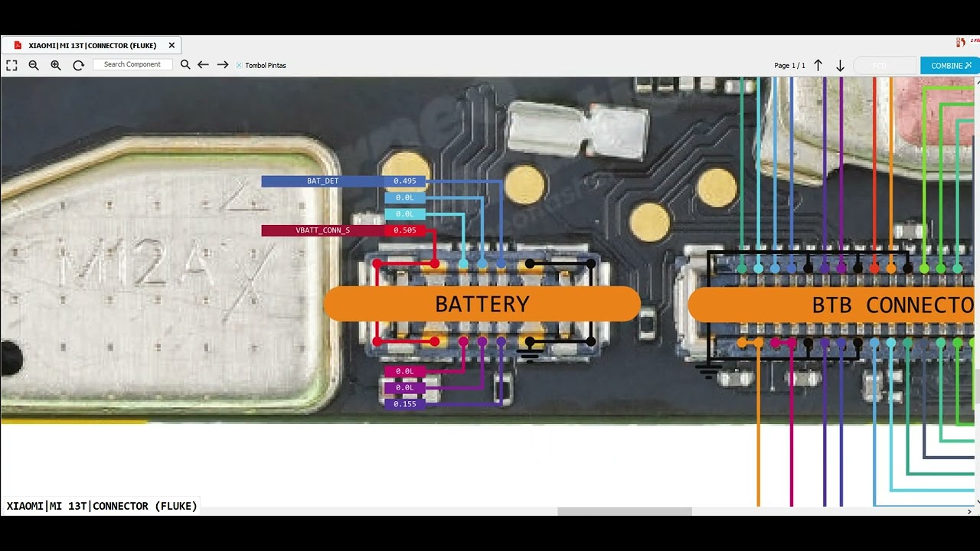The image size is (980, 551).
Task: Select the BAT_DET signal label
Action: pyautogui.click(x=322, y=181)
